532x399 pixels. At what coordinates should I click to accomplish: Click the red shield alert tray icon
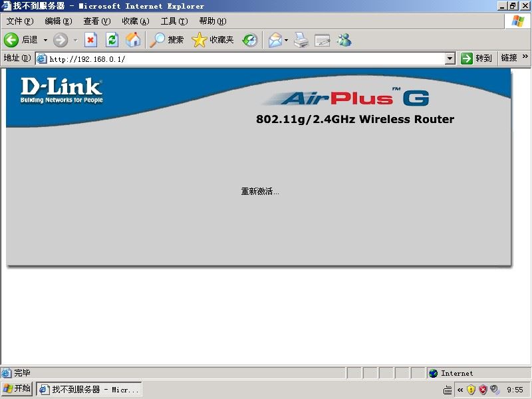(x=483, y=390)
